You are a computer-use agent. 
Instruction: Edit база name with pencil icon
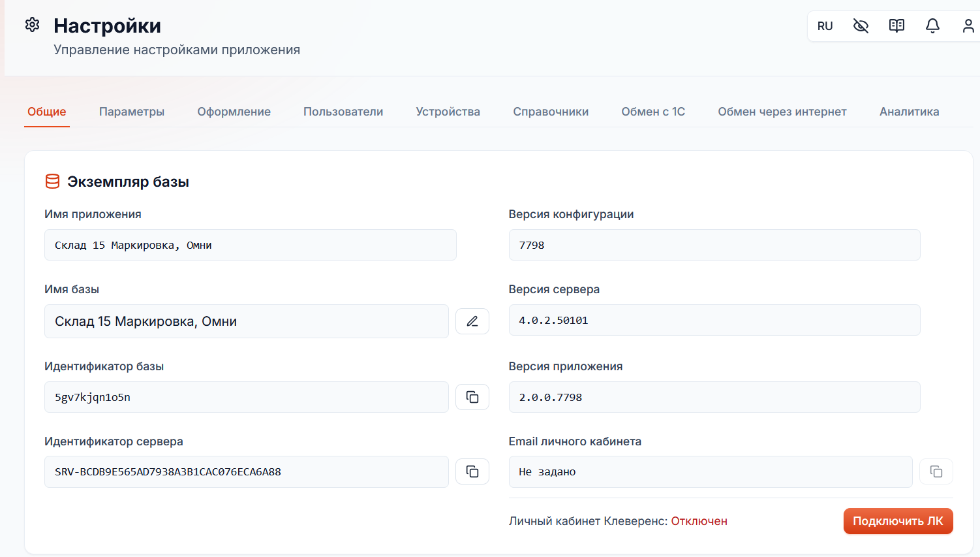point(472,321)
